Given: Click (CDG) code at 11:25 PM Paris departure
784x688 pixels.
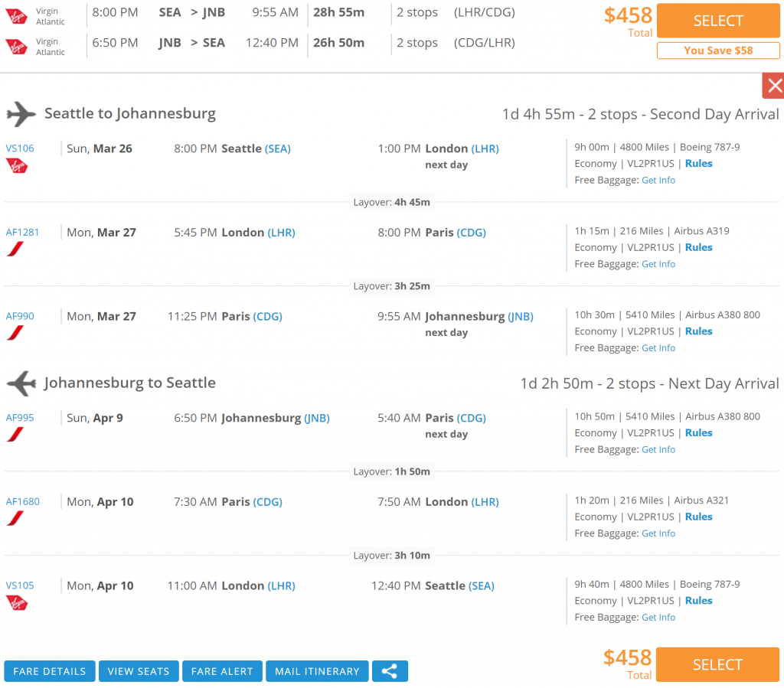Looking at the screenshot, I should coord(267,317).
